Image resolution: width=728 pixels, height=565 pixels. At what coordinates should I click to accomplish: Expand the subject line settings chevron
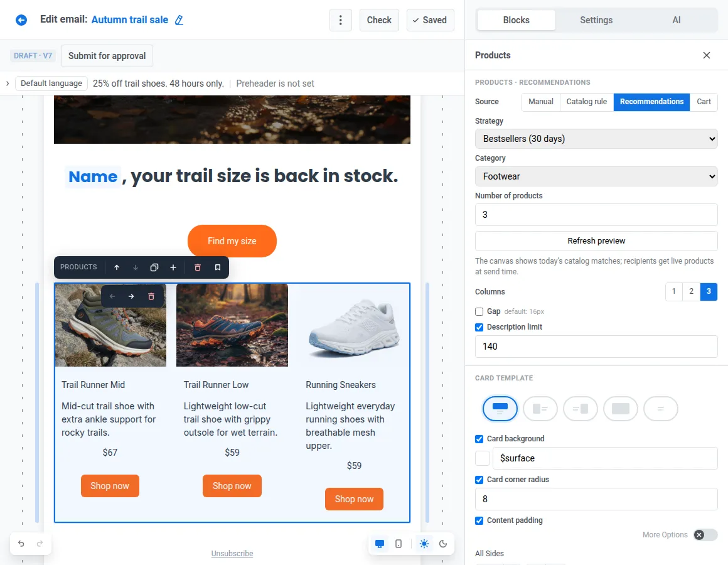coord(8,83)
